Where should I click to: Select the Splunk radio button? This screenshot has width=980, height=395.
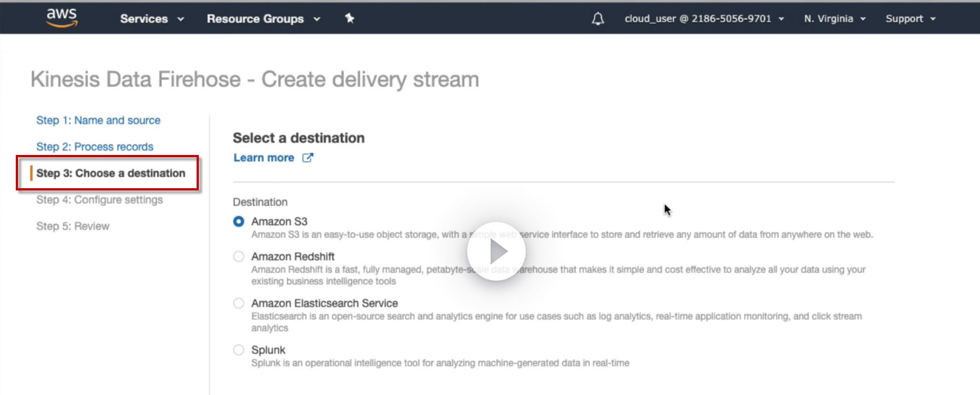(x=239, y=350)
